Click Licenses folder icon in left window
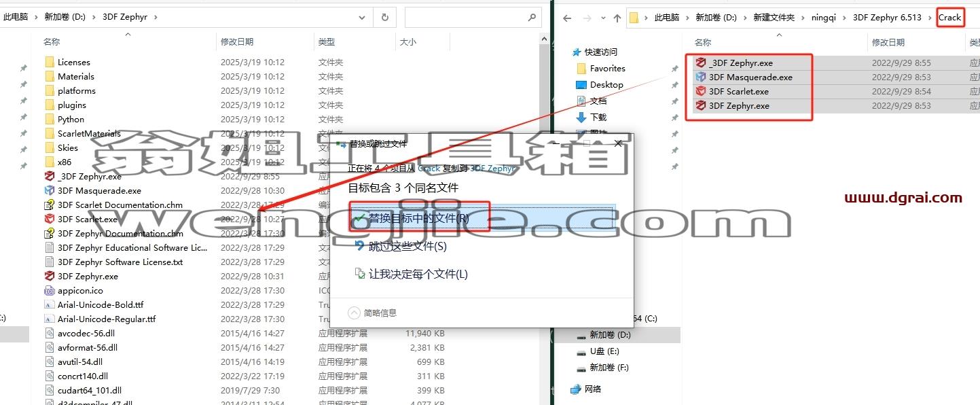The height and width of the screenshot is (405, 980). click(49, 62)
